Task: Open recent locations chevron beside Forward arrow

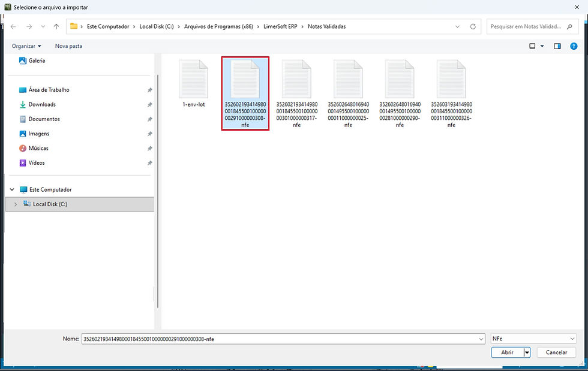Action: point(43,26)
